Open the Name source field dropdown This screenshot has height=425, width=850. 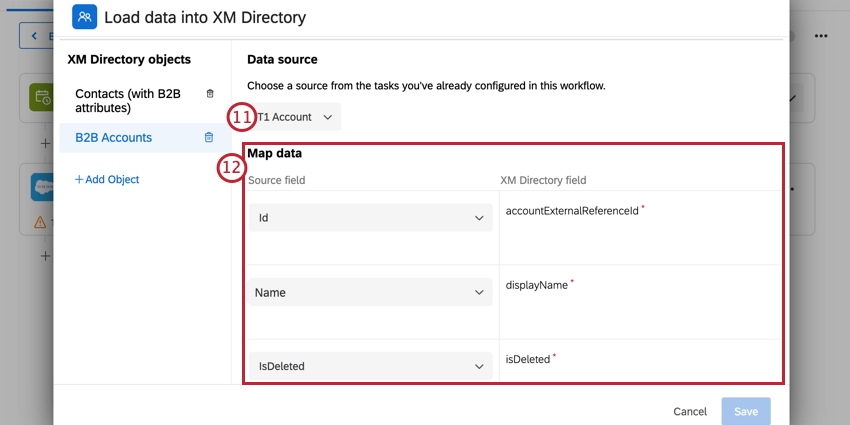point(370,292)
